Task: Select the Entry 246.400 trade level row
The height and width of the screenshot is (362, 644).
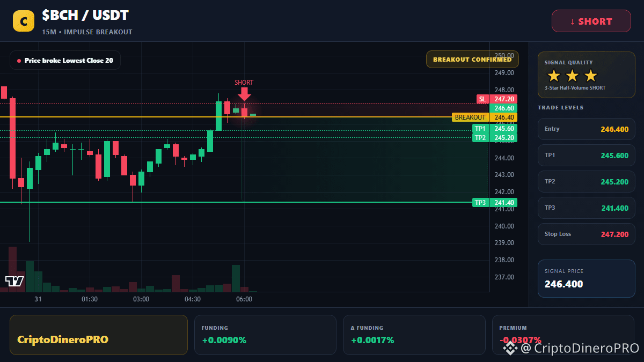Action: [x=587, y=129]
